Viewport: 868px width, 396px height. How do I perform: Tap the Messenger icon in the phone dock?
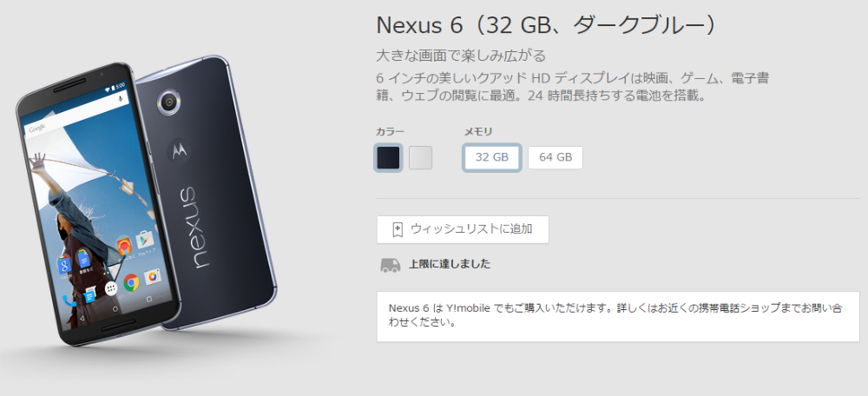click(89, 296)
